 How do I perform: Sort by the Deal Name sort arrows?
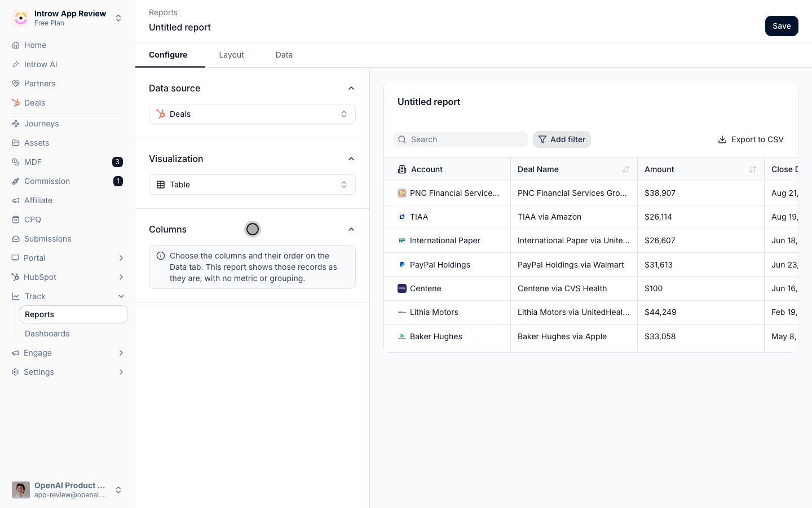[x=626, y=169]
